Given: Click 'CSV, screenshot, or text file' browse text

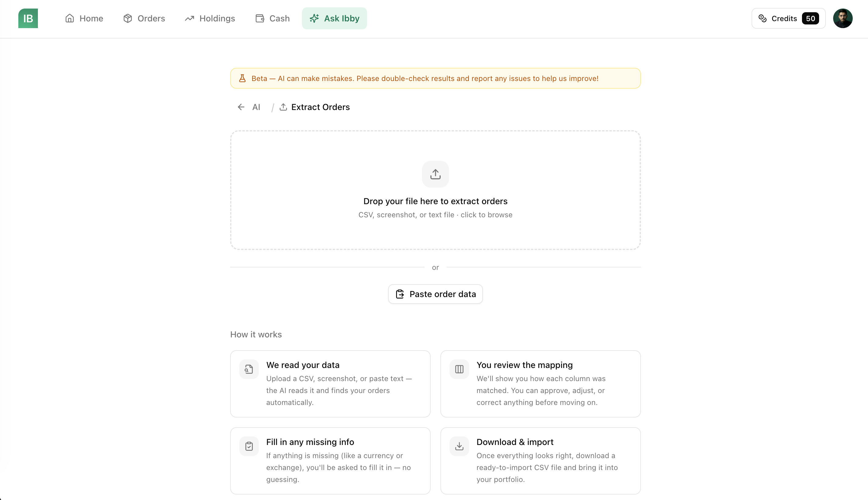Looking at the screenshot, I should tap(435, 215).
